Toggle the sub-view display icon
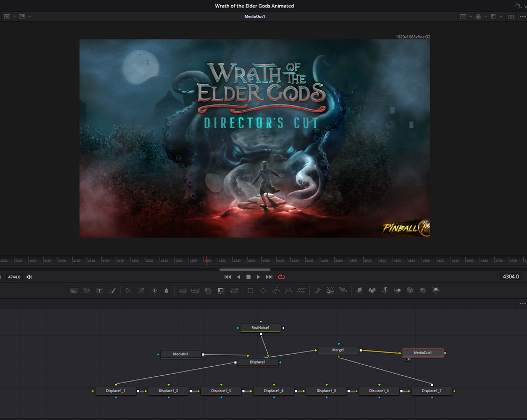 point(22,16)
